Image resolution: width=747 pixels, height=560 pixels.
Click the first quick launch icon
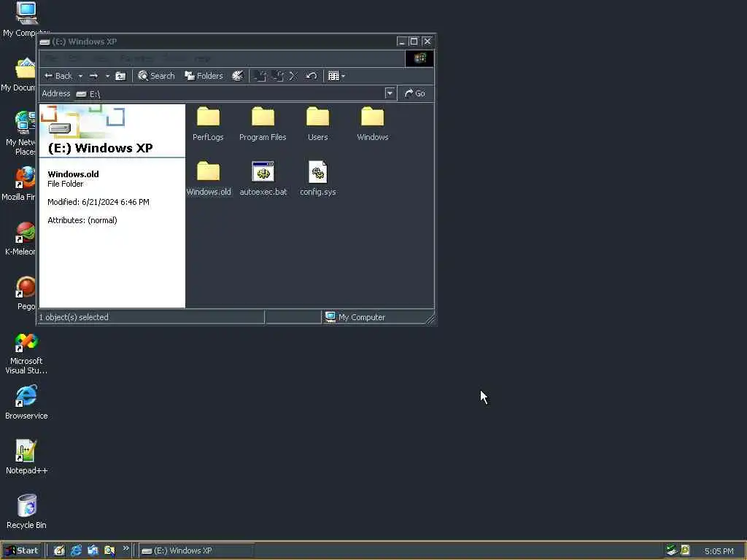coord(59,551)
